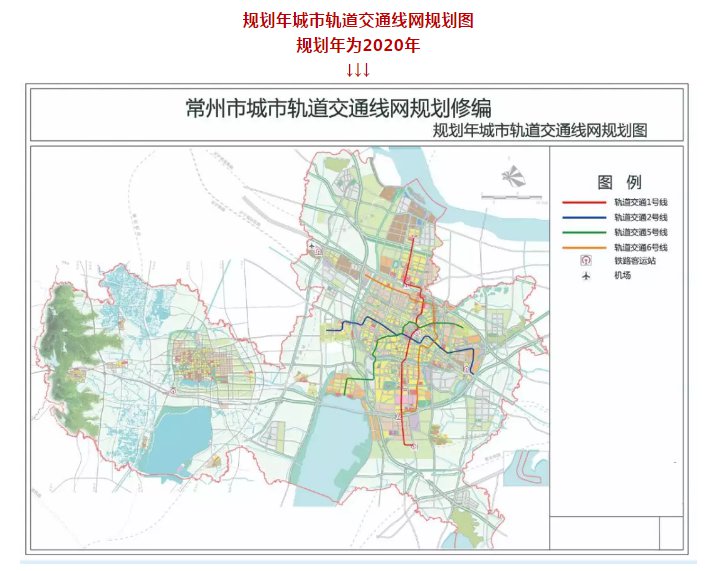Image resolution: width=720 pixels, height=571 pixels.
Task: Click the green Line 5 legend swatch
Action: (x=586, y=231)
